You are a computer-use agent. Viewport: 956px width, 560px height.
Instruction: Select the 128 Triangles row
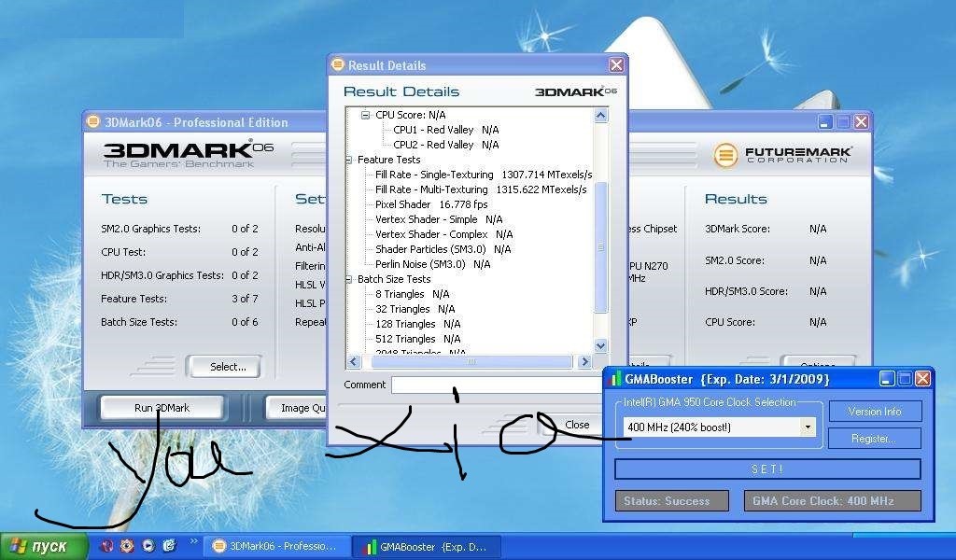(x=417, y=324)
